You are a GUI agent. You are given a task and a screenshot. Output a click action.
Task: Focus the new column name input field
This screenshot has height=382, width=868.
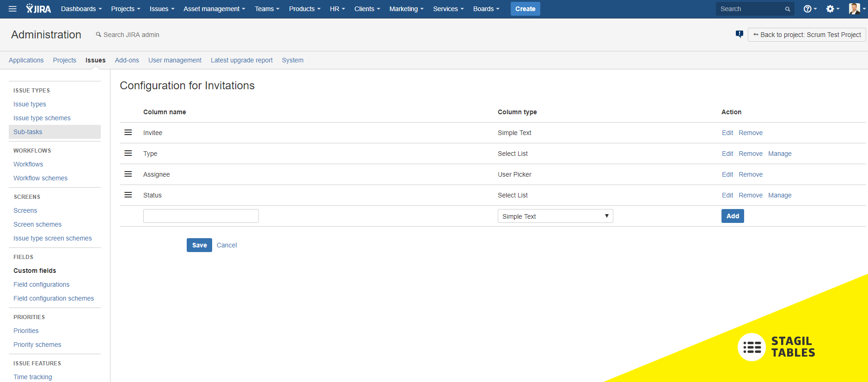click(201, 216)
